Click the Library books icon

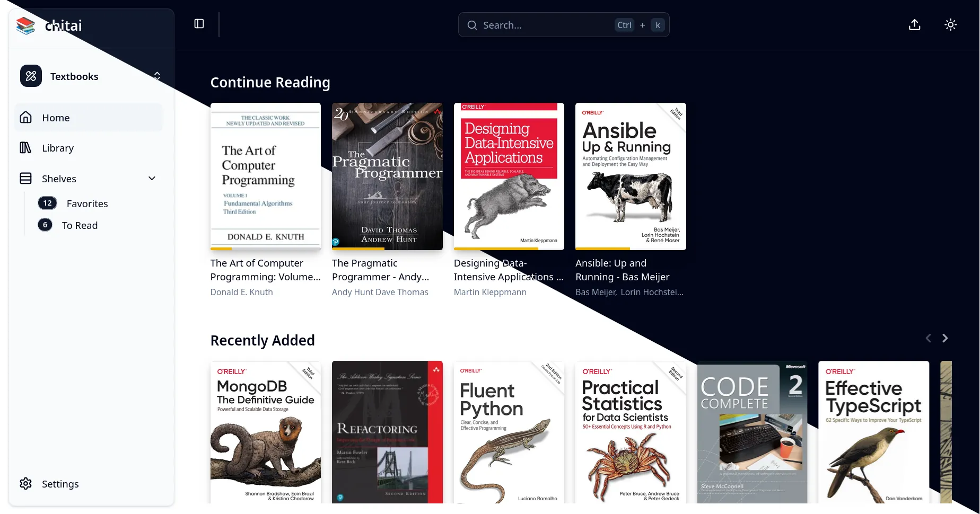[x=25, y=147]
